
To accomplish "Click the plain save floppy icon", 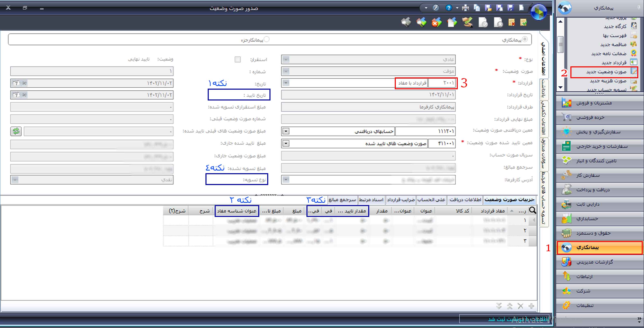I will (510, 8).
